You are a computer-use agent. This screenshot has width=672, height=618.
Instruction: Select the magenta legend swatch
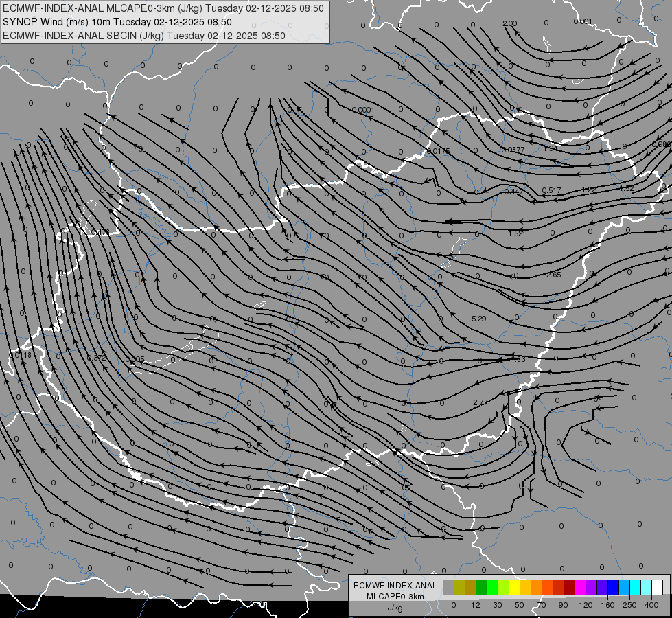point(580,587)
